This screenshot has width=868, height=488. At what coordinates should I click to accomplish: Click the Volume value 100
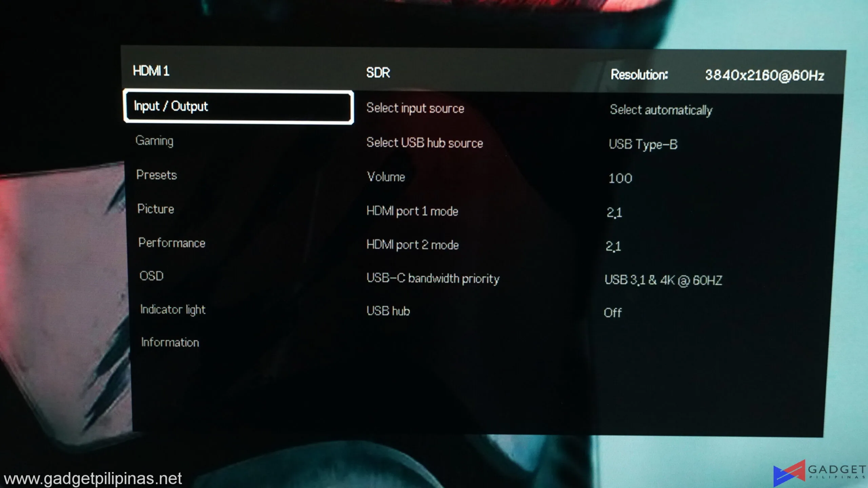click(x=620, y=178)
